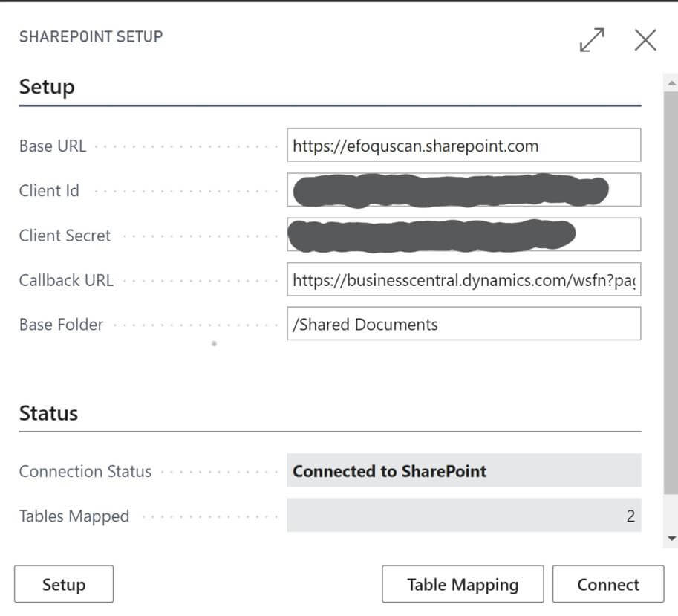Close the SharePoint Setup dialog
Viewport: 678px width, 616px height.
645,40
